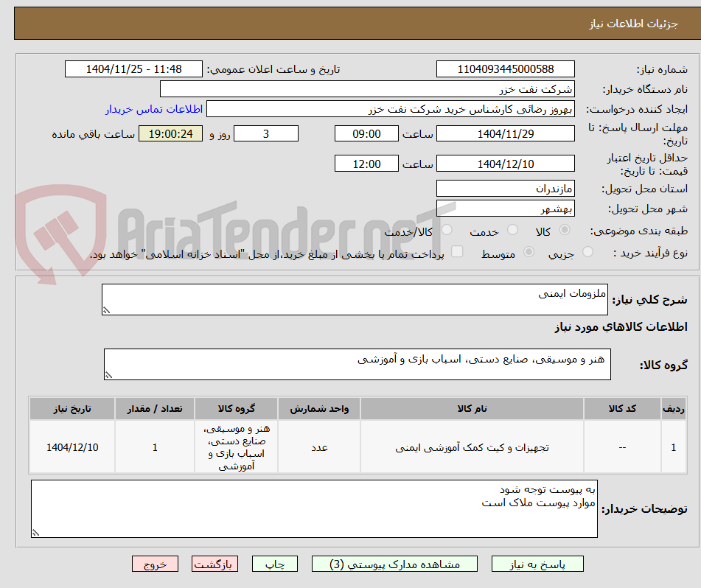
Task: Open مشاهده مدارک پیوستی (3) attachments
Action: [x=394, y=564]
